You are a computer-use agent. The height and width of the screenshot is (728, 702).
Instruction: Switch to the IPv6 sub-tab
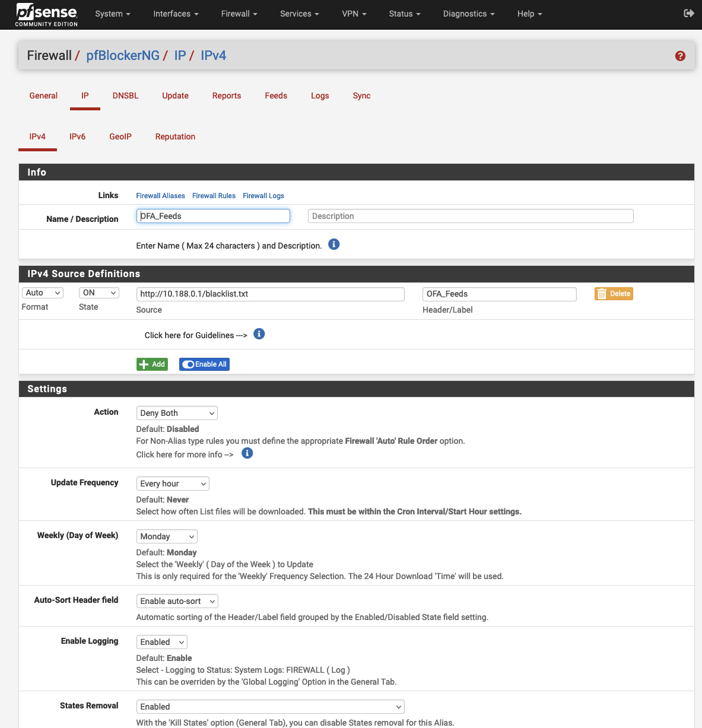[78, 136]
